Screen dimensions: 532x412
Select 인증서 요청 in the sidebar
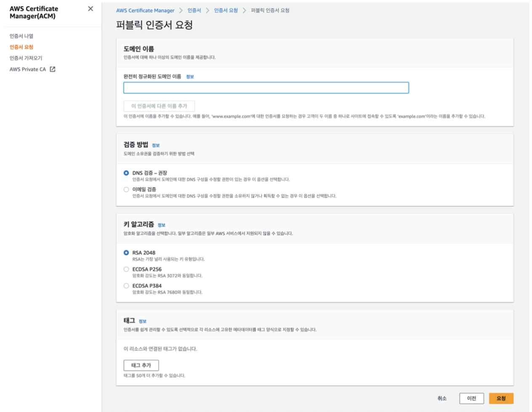click(21, 47)
